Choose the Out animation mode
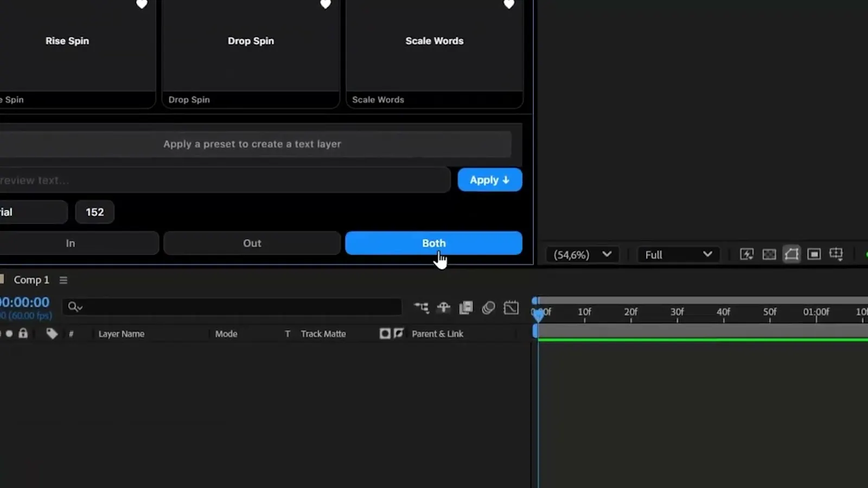Image resolution: width=868 pixels, height=488 pixels. (x=252, y=243)
